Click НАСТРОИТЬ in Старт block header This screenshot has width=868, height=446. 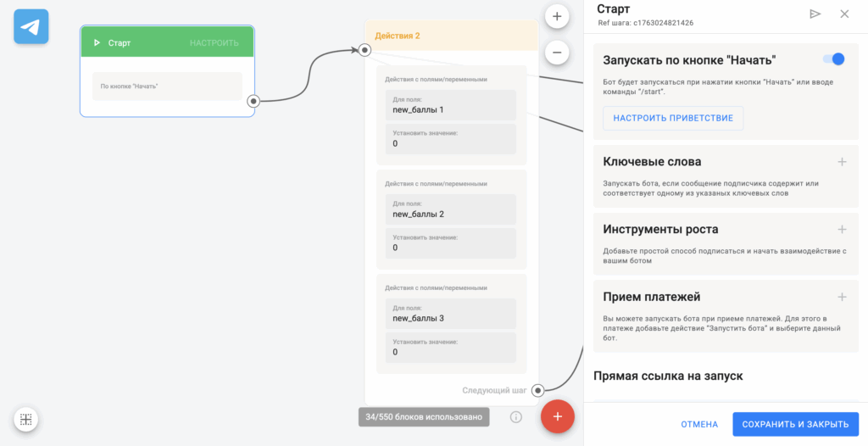point(214,42)
